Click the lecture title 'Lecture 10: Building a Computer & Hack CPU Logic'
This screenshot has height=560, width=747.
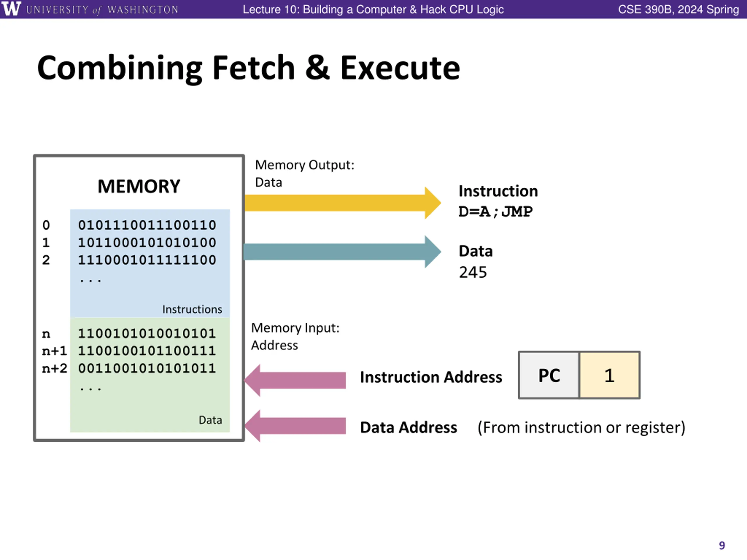click(373, 9)
